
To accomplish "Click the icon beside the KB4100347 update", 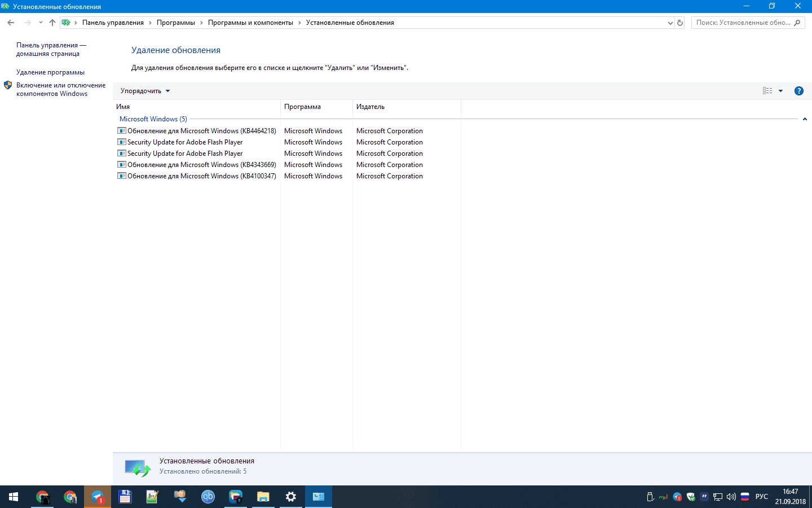I will point(121,176).
